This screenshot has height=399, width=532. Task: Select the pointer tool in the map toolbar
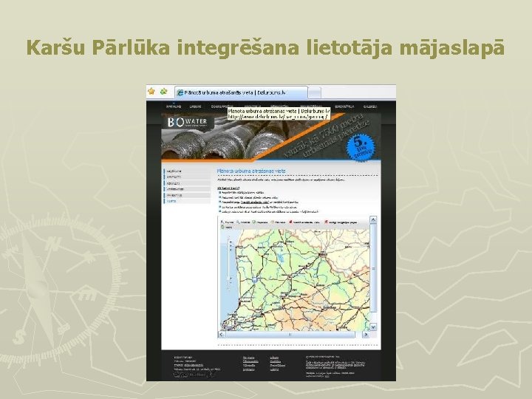pyautogui.click(x=222, y=222)
